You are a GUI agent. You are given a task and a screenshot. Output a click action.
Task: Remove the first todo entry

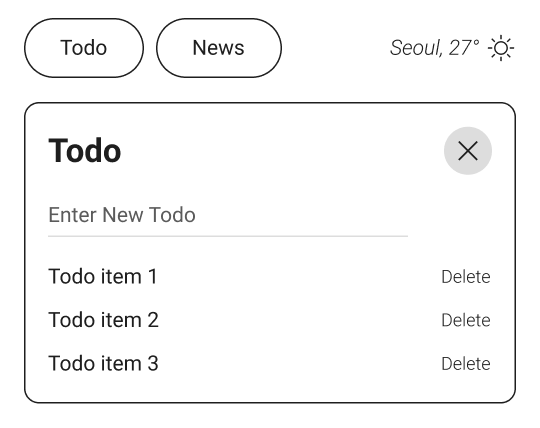pos(466,276)
